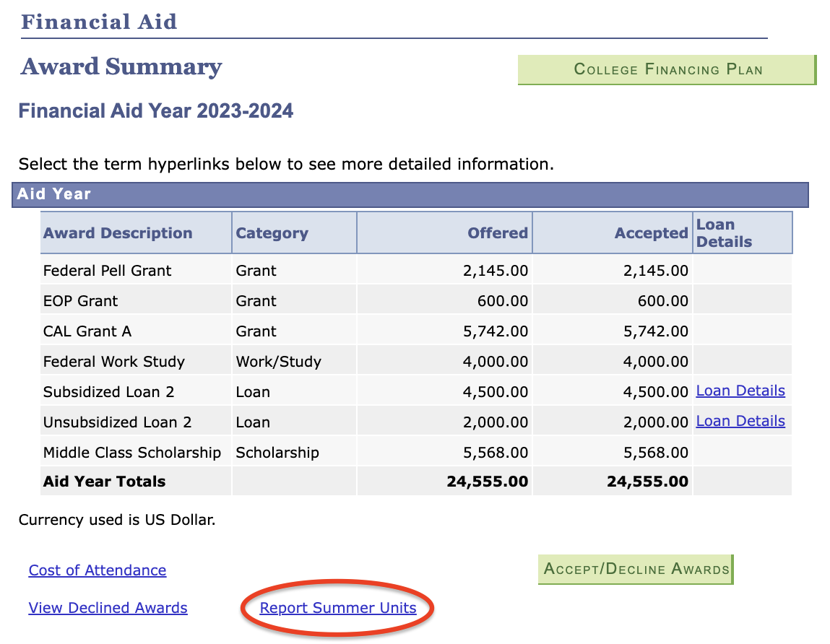Click the Financial Aid page title
The width and height of the screenshot is (830, 644).
click(99, 22)
